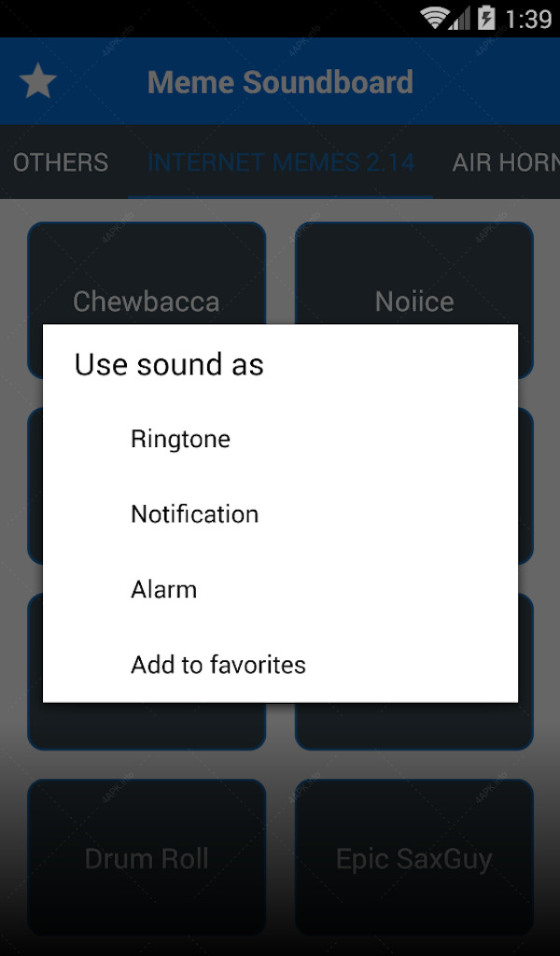
Task: Play the Drum Roll sound
Action: 147,858
